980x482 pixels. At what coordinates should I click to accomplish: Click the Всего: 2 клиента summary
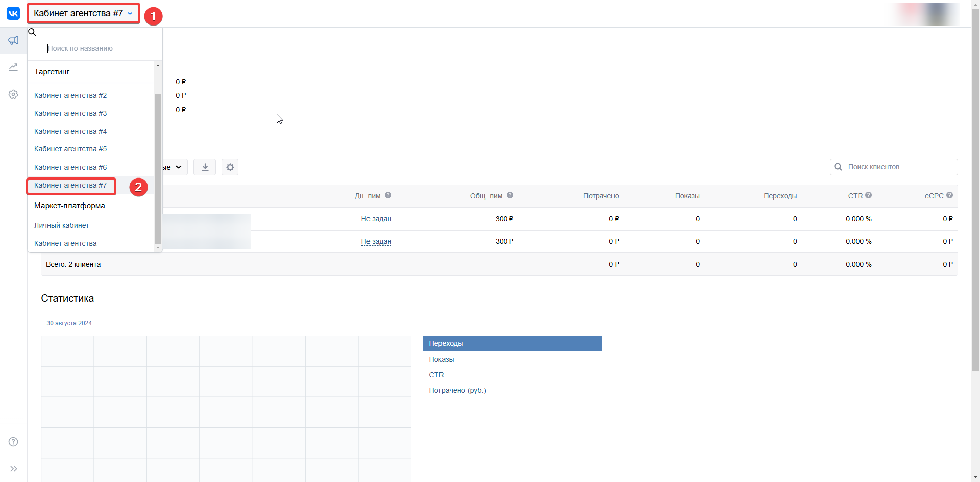click(x=73, y=264)
